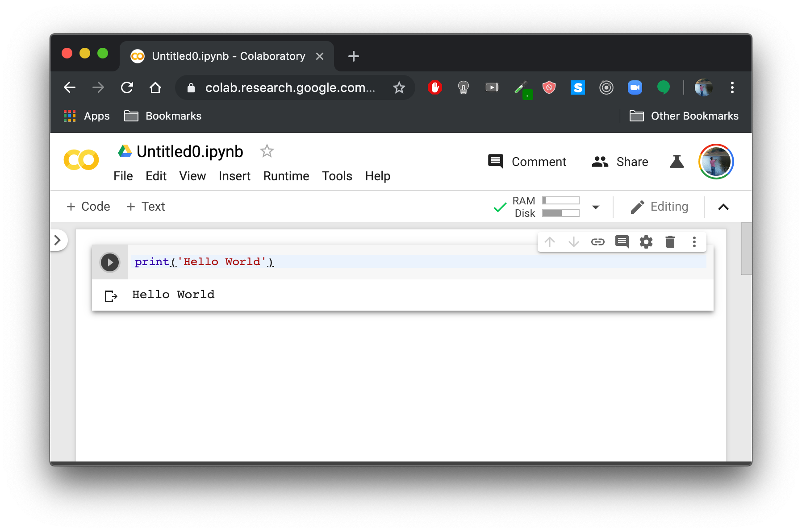Screen dimensions: 802x532
Task: Share the notebook
Action: 620,162
